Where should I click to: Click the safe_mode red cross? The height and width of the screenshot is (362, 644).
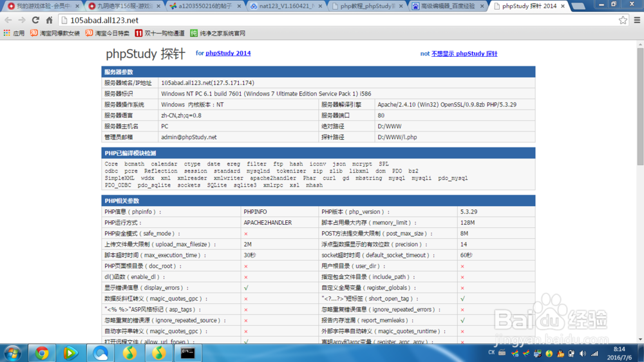point(246,234)
